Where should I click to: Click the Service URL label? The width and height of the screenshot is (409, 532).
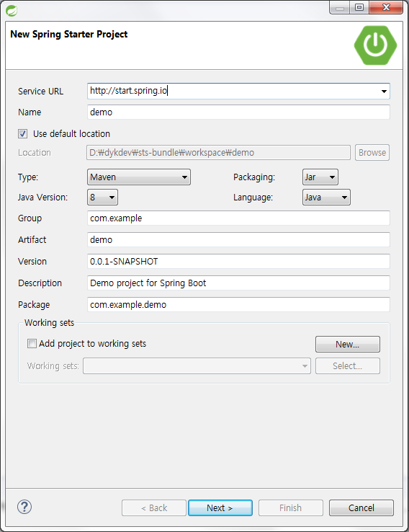tap(40, 92)
